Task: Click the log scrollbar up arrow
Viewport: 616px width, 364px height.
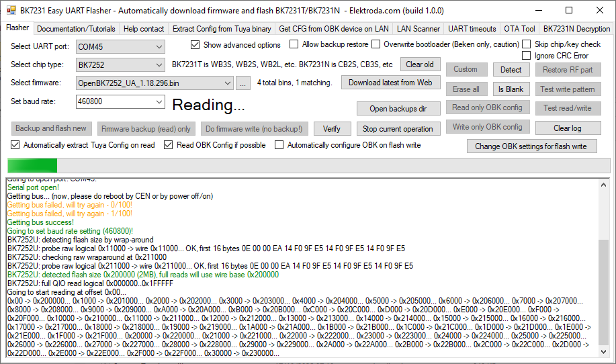Action: tap(603, 185)
